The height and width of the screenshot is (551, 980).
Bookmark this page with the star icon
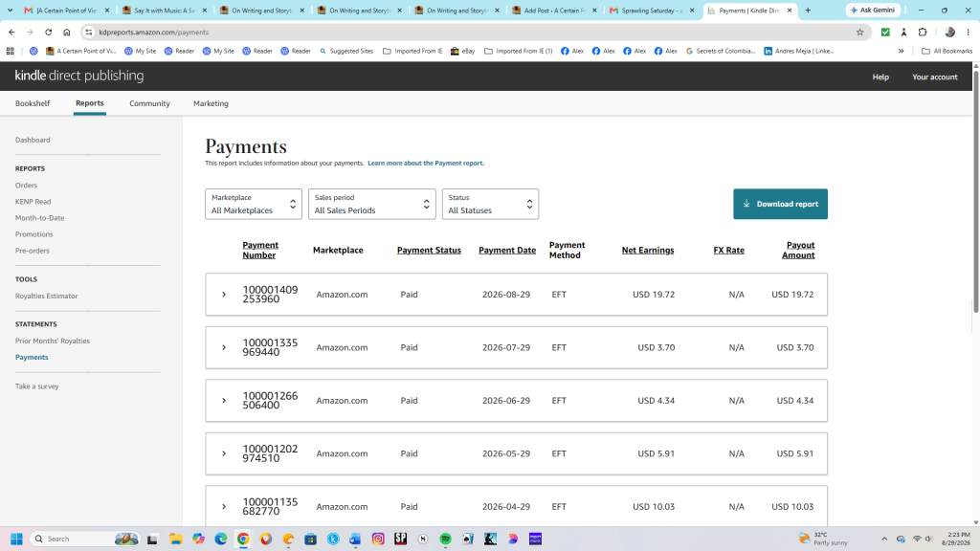(860, 32)
